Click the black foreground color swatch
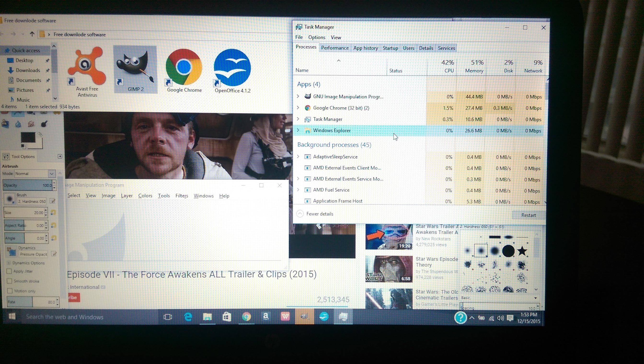 (x=28, y=138)
